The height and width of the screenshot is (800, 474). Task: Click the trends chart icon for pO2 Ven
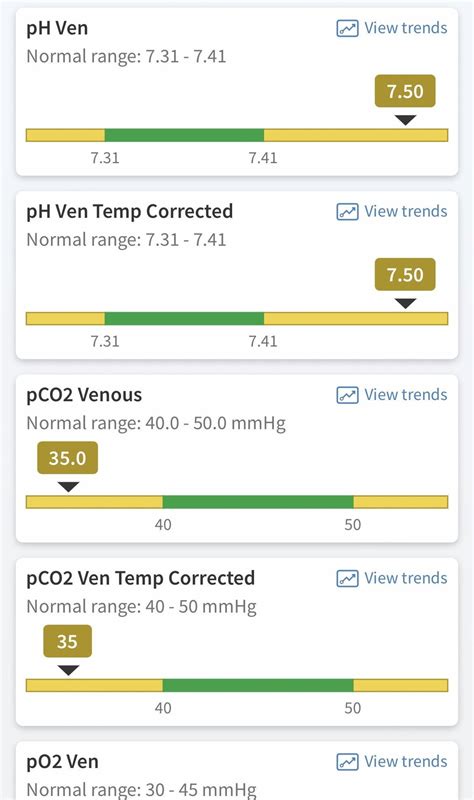(347, 761)
